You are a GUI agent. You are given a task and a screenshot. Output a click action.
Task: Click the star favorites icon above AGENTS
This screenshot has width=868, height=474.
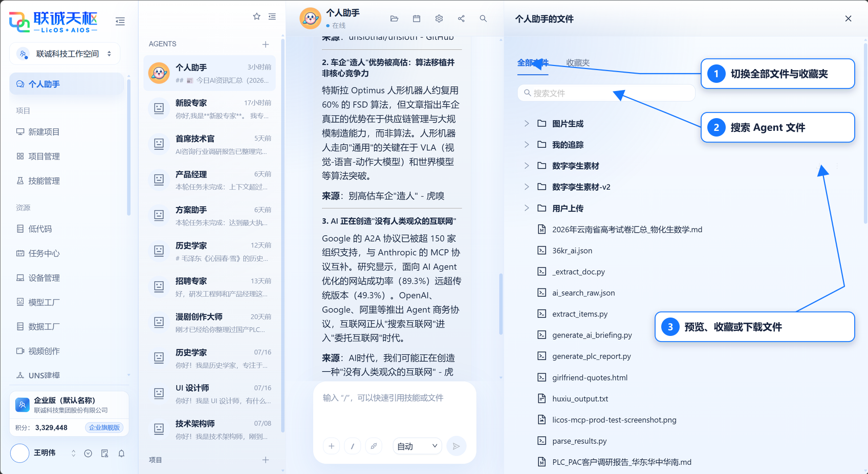[x=257, y=16]
